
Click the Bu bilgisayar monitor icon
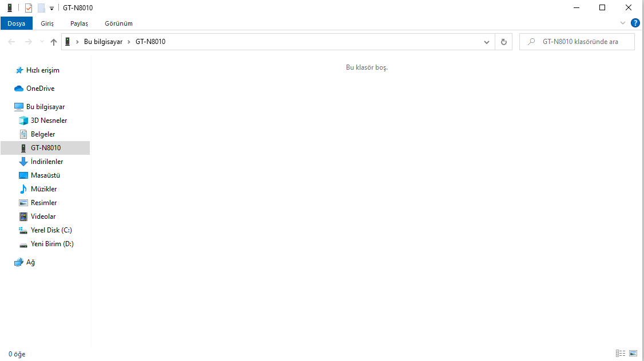(19, 107)
